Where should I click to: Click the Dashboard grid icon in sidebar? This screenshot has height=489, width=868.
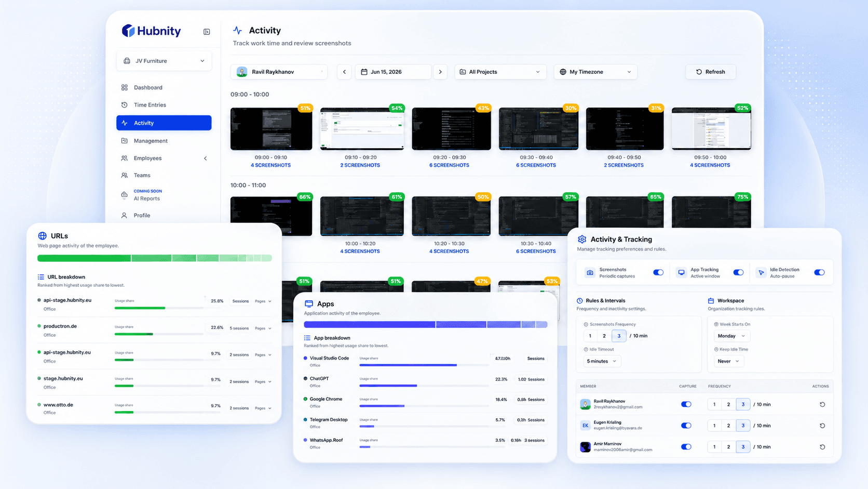(x=125, y=87)
